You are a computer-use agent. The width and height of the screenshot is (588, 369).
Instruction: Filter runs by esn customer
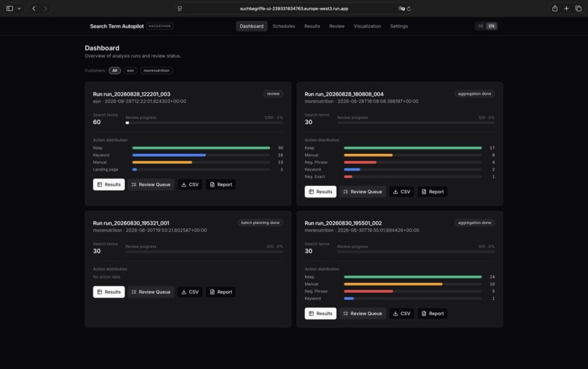131,71
